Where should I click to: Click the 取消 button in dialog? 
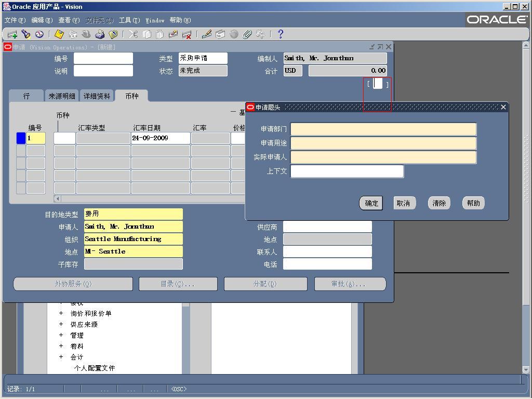403,203
